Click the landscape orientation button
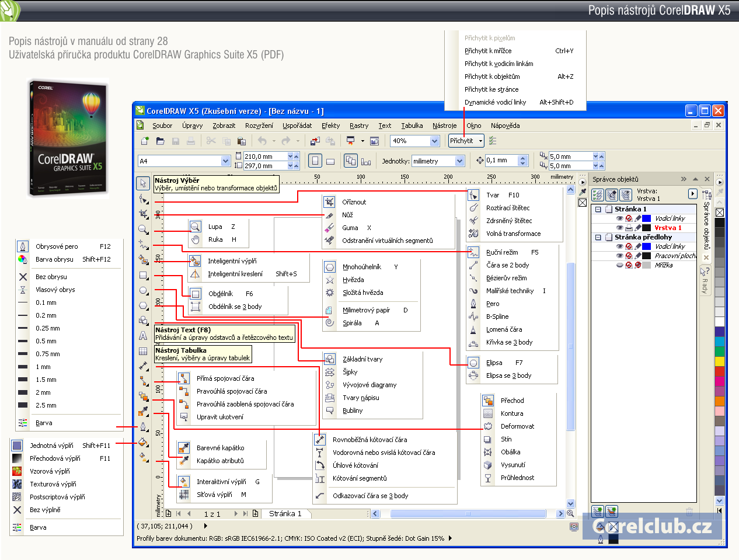 (330, 161)
